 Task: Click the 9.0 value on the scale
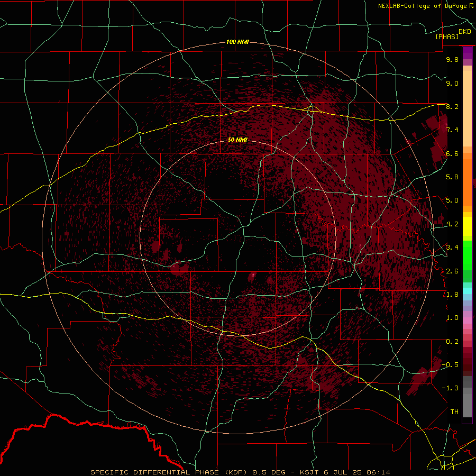(452, 84)
